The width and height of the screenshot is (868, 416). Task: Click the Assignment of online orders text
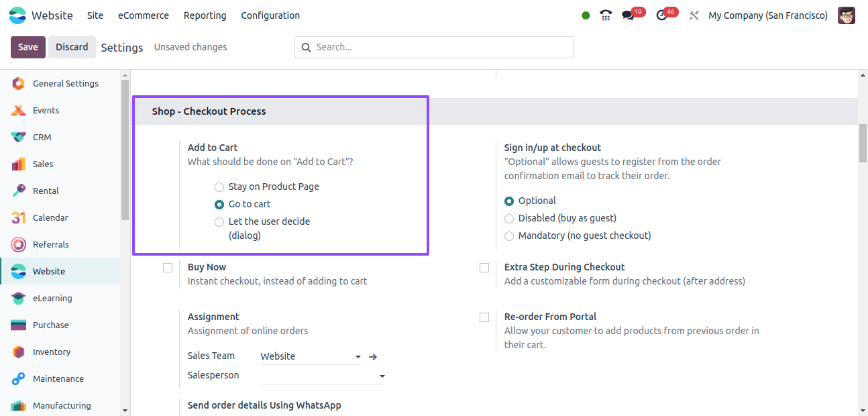(x=248, y=331)
